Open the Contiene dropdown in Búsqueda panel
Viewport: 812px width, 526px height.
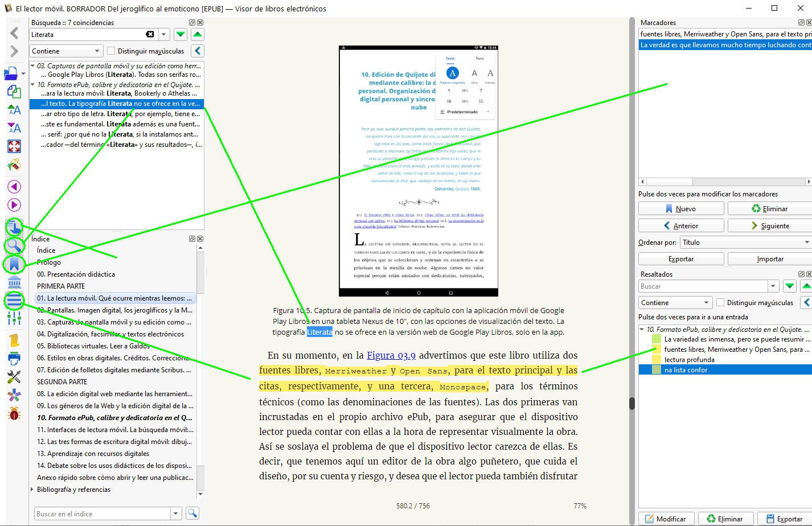66,51
